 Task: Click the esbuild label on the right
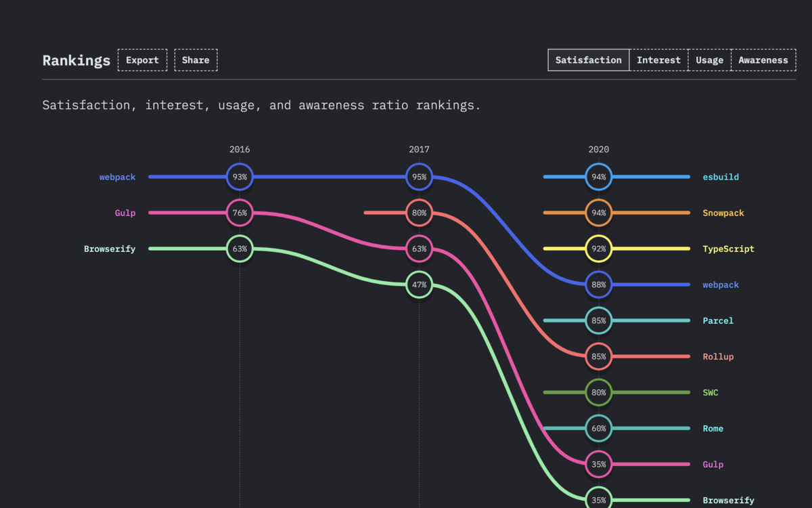pos(721,177)
